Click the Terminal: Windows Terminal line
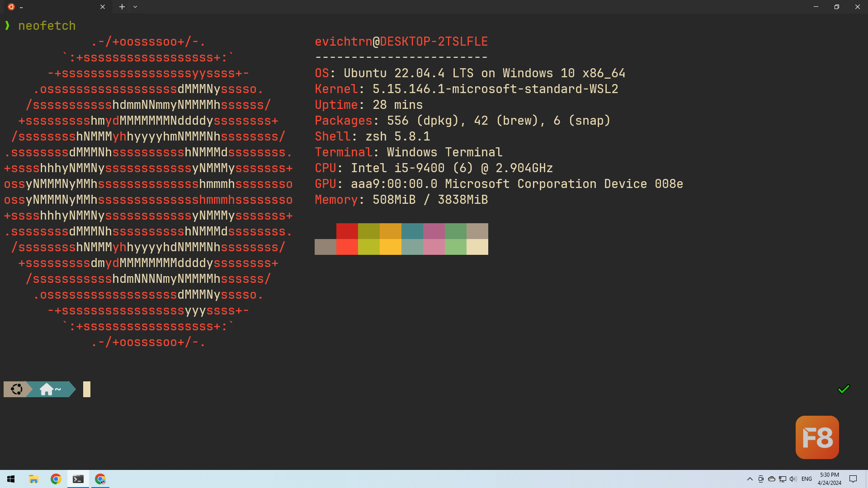868x488 pixels. point(409,152)
